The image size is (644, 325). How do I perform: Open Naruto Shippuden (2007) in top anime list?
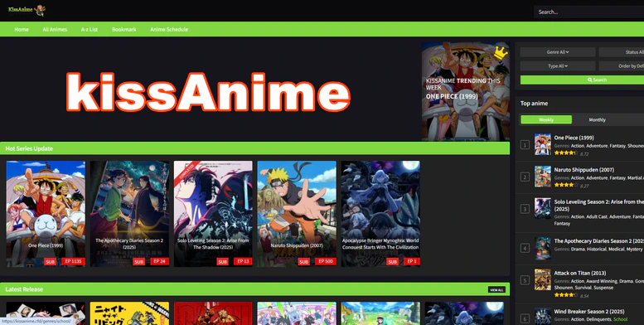(584, 170)
